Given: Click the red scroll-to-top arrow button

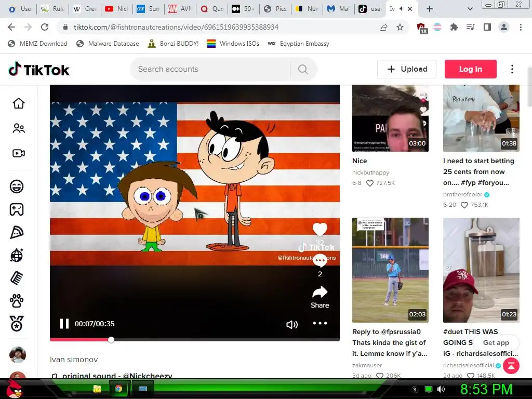Looking at the screenshot, I should pos(511,366).
